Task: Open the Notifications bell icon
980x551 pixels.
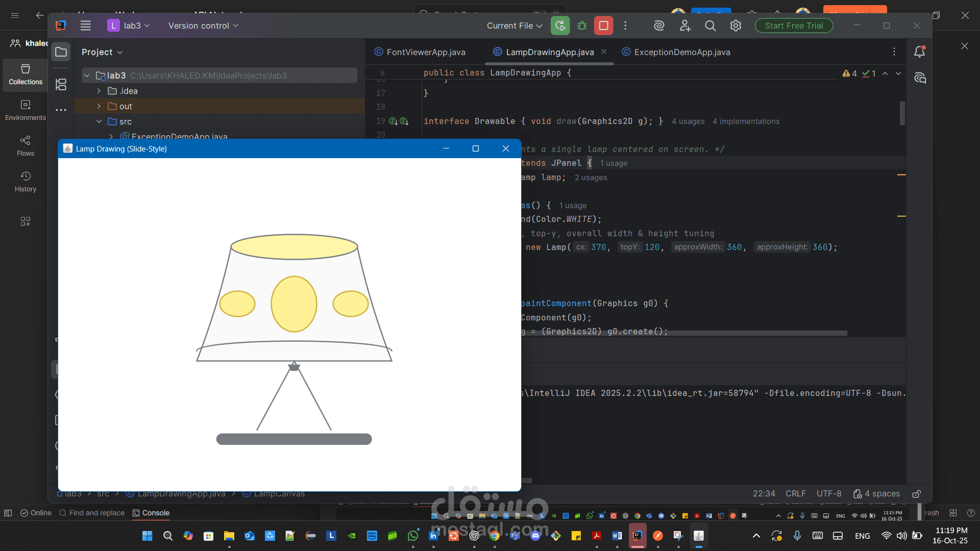Action: click(x=920, y=52)
